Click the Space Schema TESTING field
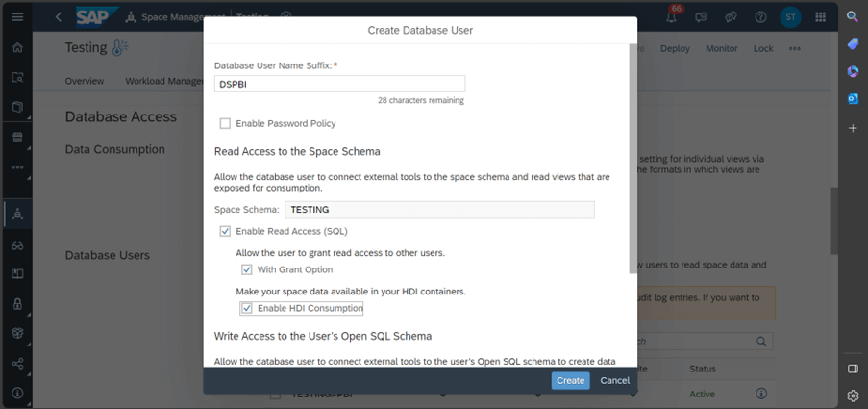 point(439,210)
